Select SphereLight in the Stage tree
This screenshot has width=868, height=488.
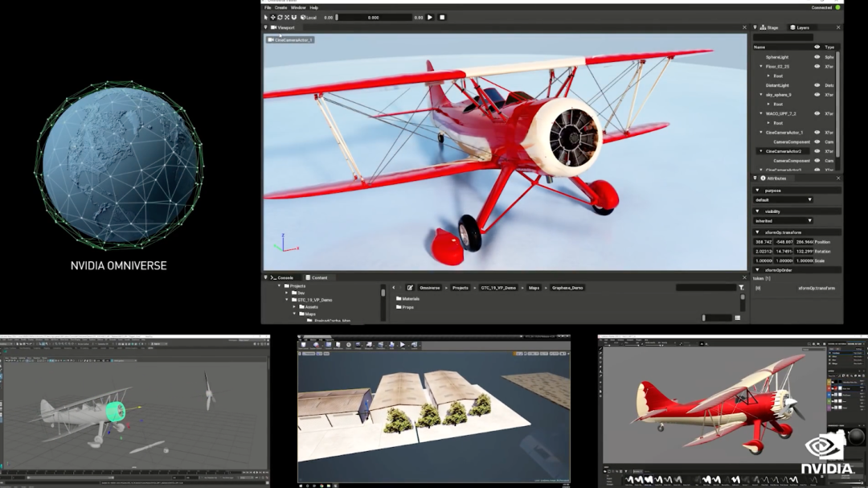pyautogui.click(x=776, y=57)
